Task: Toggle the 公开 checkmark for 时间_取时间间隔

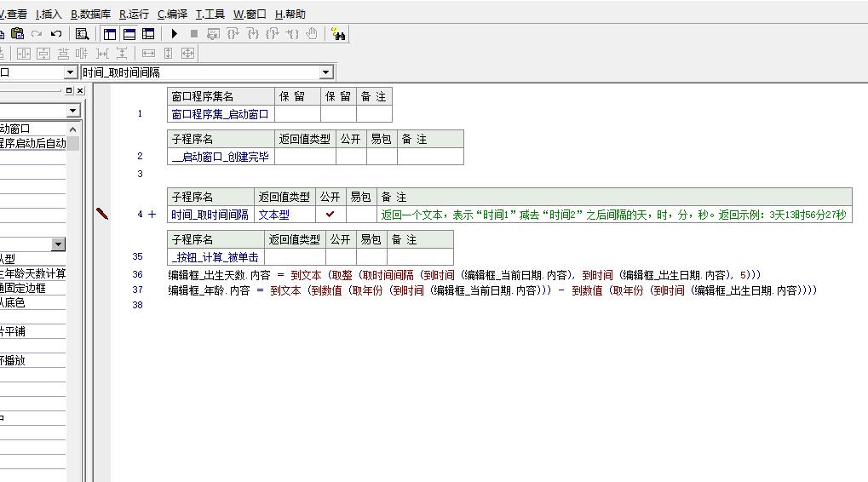Action: (x=331, y=214)
